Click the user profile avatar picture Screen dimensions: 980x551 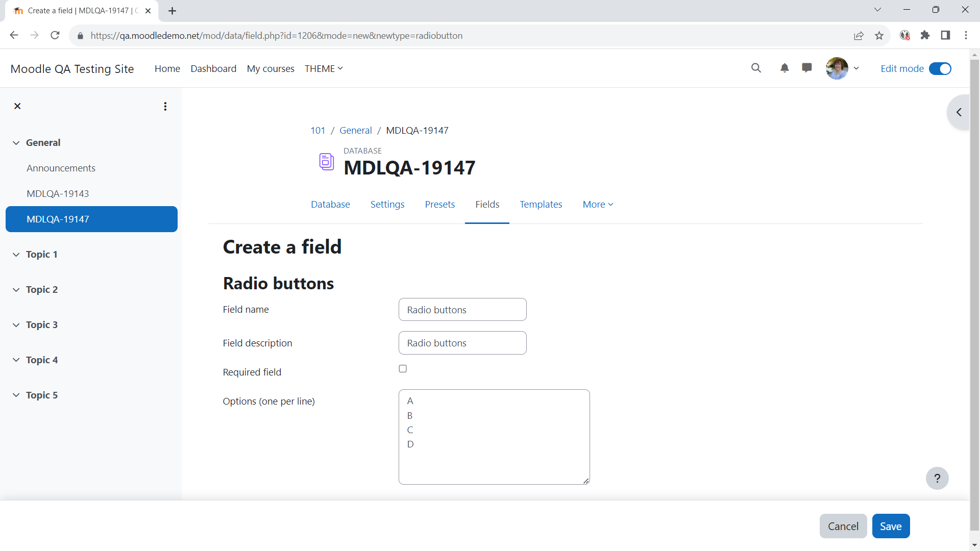[837, 68]
